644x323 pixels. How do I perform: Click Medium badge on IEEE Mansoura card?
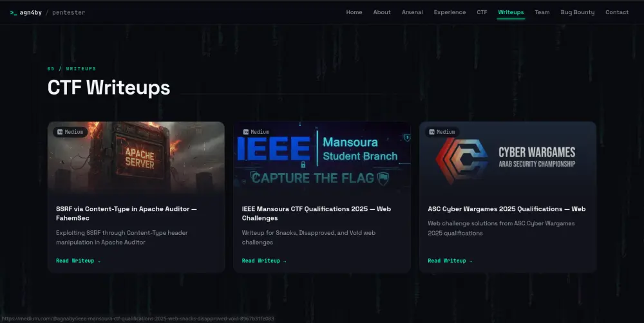pyautogui.click(x=256, y=132)
